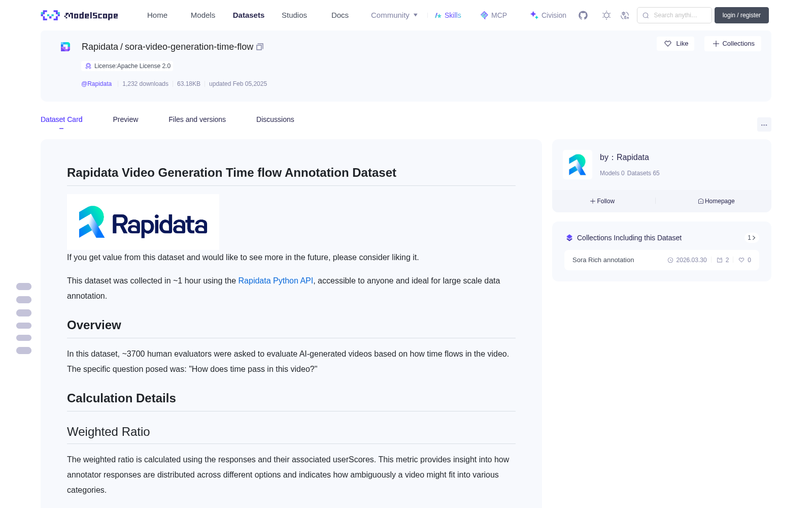The width and height of the screenshot is (812, 508).
Task: Click the Rapidata owner name in the title
Action: 100,47
